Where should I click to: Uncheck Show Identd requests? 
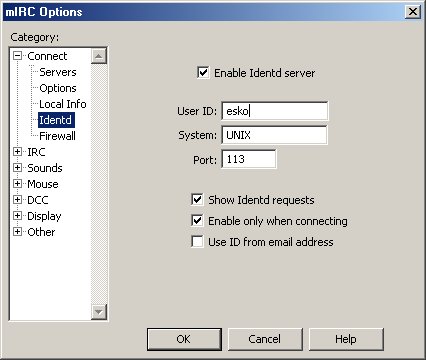click(197, 200)
